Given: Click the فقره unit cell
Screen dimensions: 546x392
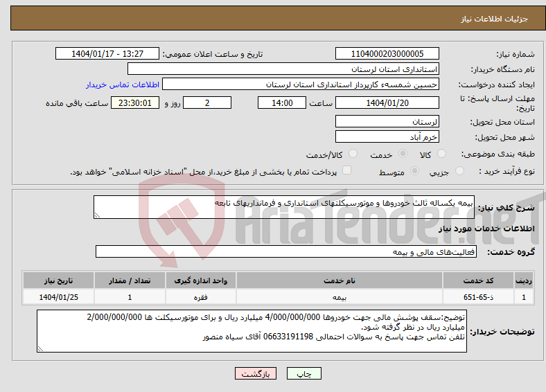Looking at the screenshot, I should tap(201, 297).
